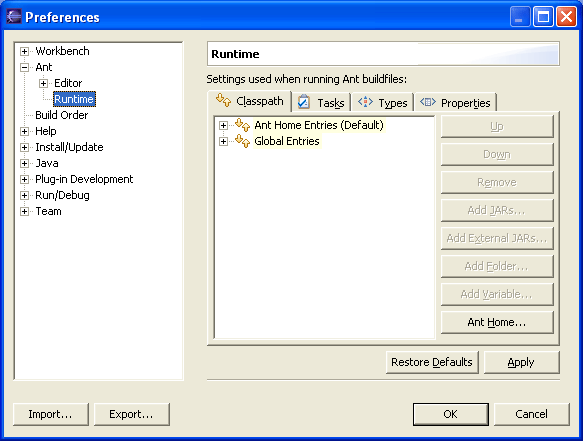
Task: Expand the Editor node under Ant
Action: 44,83
